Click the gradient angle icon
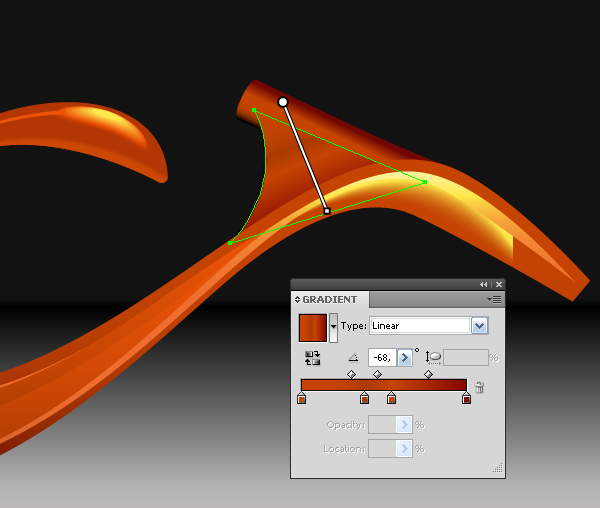Image resolution: width=600 pixels, height=508 pixels. pos(353,358)
